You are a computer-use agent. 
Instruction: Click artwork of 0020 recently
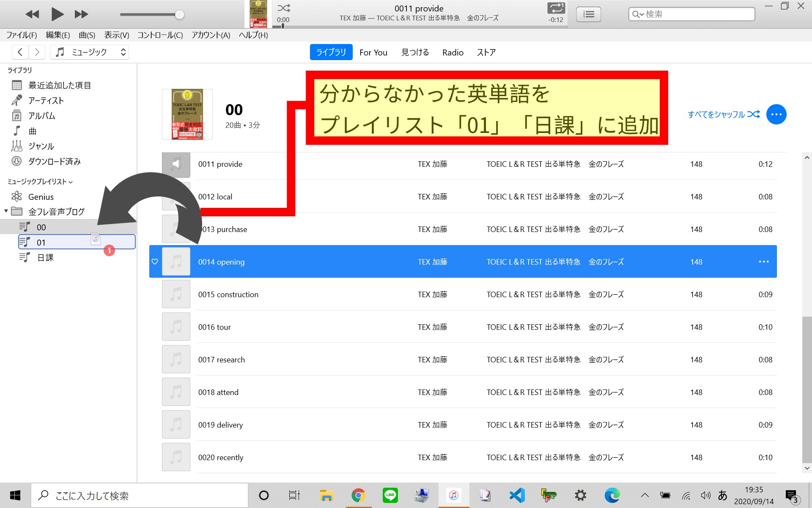176,457
